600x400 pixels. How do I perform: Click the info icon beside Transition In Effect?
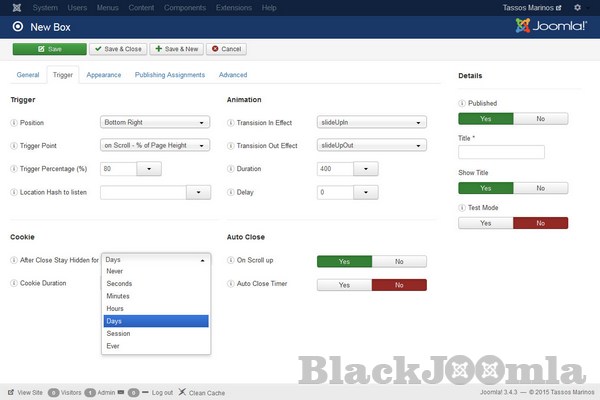tap(231, 122)
